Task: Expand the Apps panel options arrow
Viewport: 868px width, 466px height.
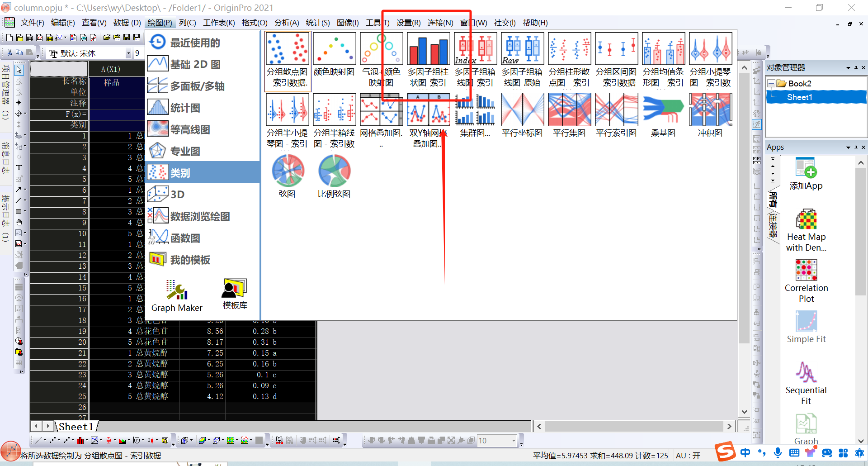Action: click(848, 147)
